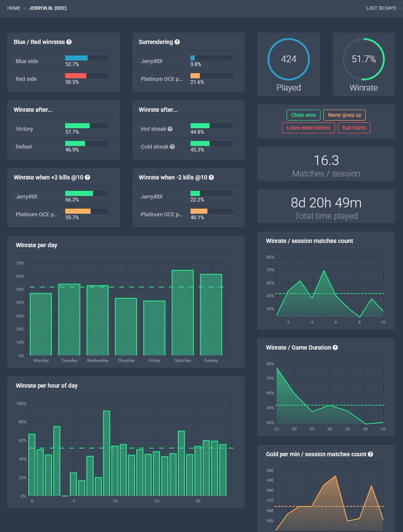This screenshot has height=532, width=403.
Task: Click the Winrate per day title
Action: coord(36,245)
